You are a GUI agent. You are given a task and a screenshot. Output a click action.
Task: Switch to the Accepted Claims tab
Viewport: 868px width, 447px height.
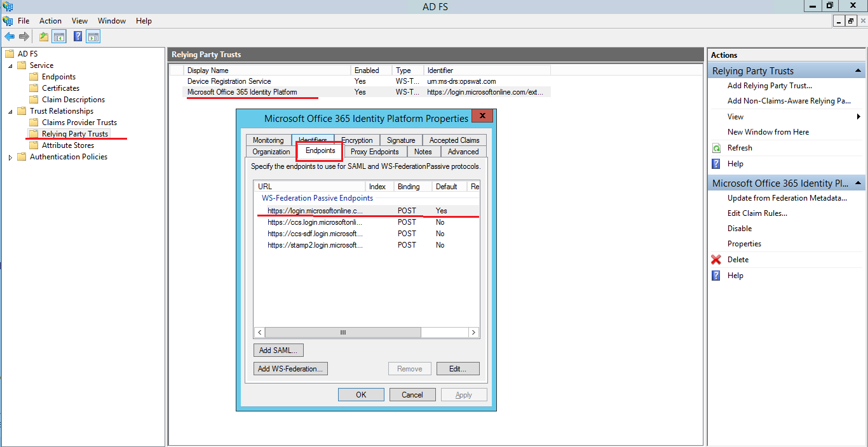[x=454, y=140]
